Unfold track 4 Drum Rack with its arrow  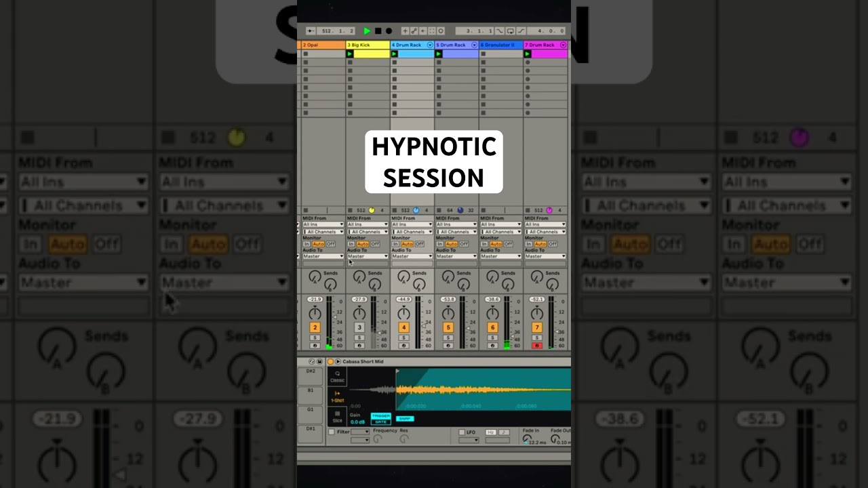(x=430, y=45)
